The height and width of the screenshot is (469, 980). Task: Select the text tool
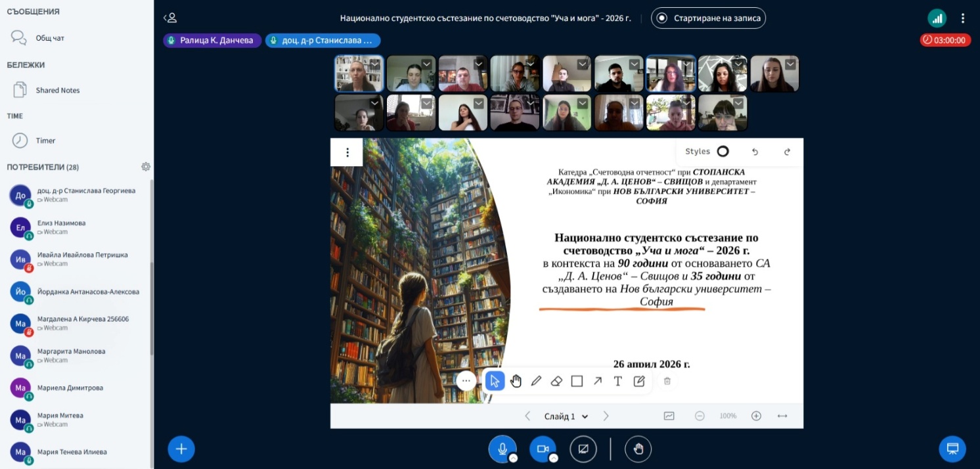pos(617,381)
